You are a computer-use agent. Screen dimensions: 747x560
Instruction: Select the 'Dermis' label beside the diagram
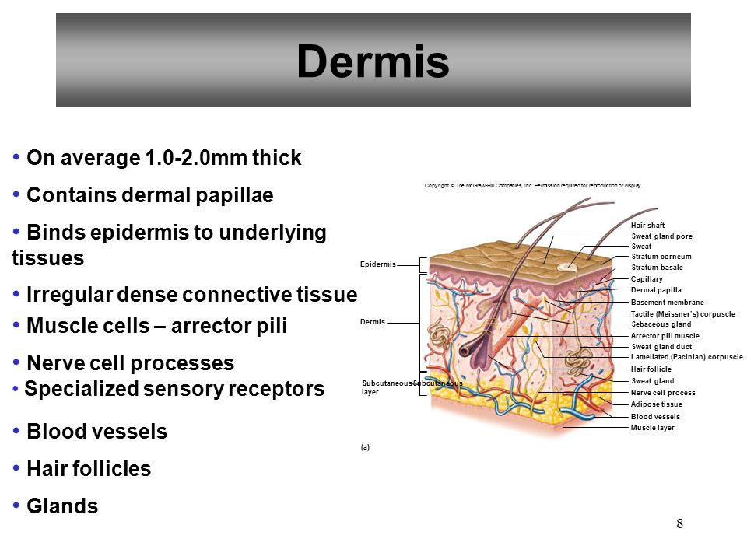coord(373,322)
